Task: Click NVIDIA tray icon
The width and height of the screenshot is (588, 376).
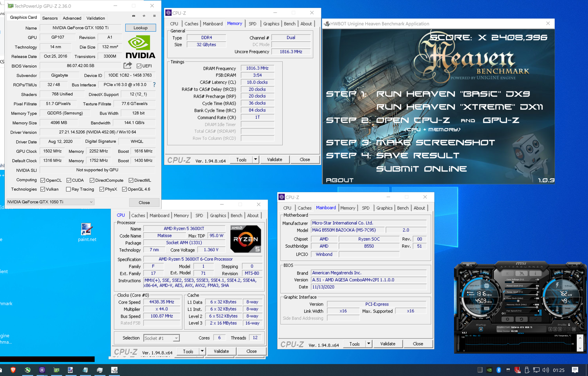Action: (x=489, y=370)
